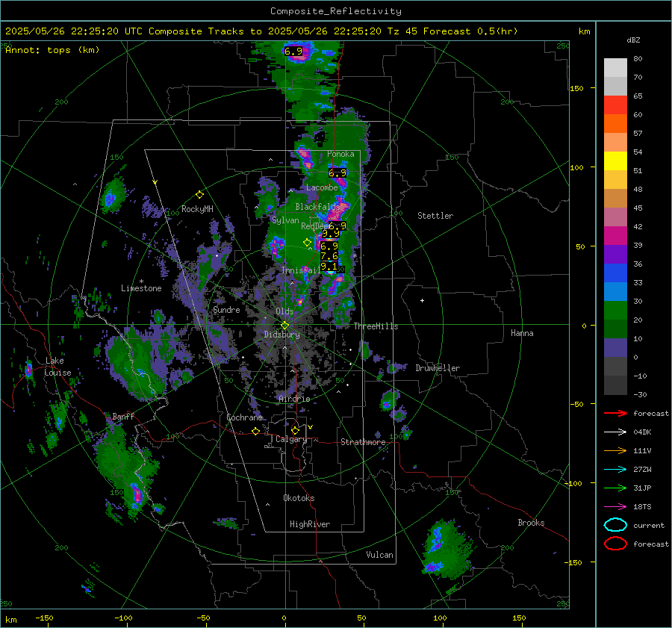The width and height of the screenshot is (672, 628).
Task: Click the Drumheller city label
Action: pyautogui.click(x=438, y=368)
